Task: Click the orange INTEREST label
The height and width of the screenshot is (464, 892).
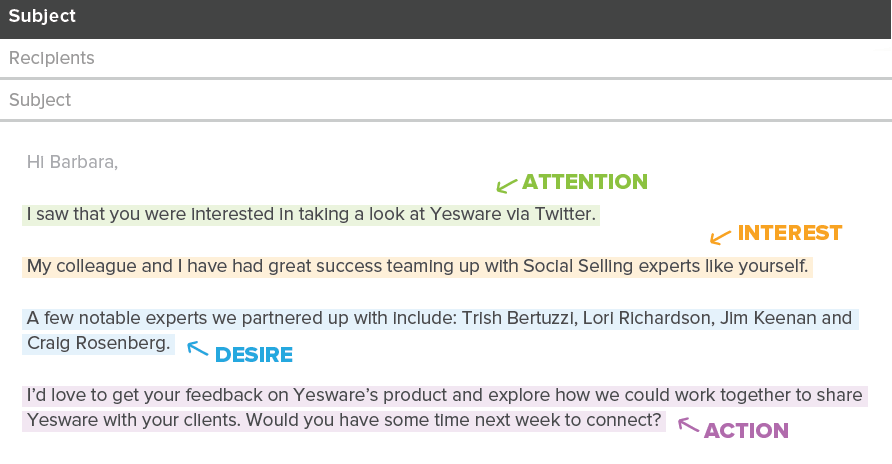Action: [790, 233]
